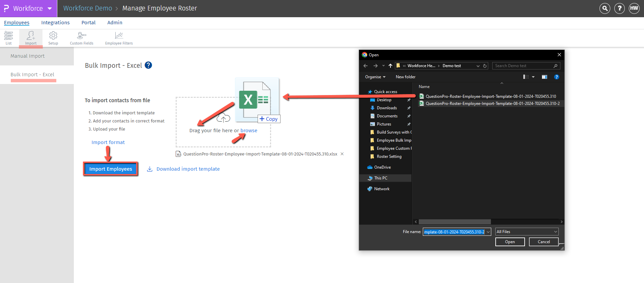This screenshot has width=644, height=283.
Task: Click the Download import template link
Action: coord(188,169)
